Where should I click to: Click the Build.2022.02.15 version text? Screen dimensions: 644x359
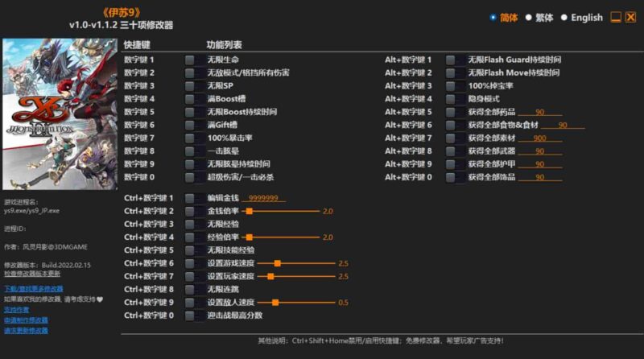(66, 266)
